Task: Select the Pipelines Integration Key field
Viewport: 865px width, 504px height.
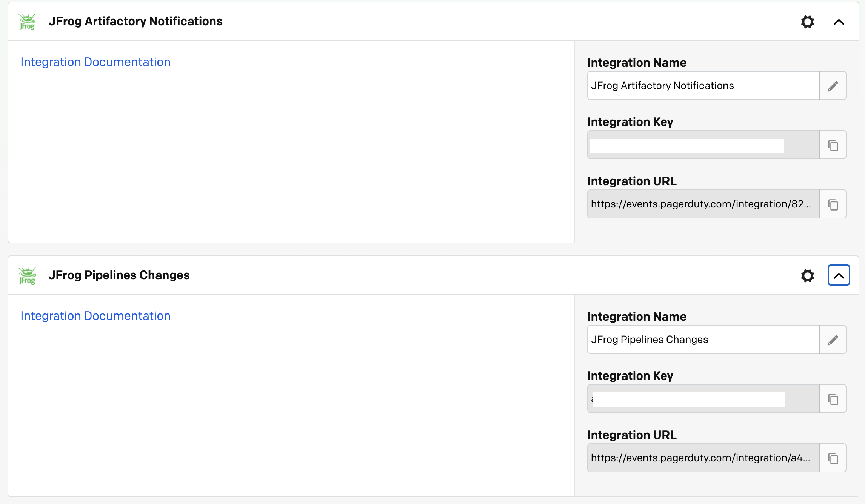Action: tap(703, 399)
